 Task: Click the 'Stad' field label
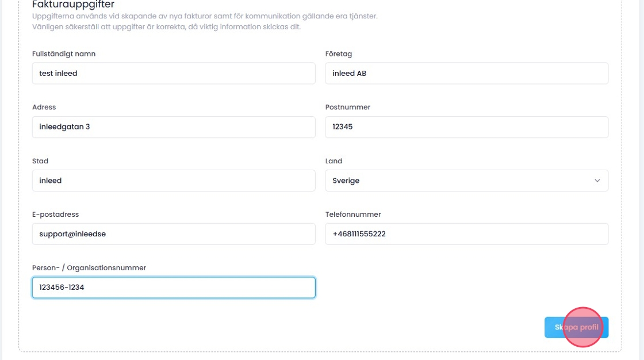[x=40, y=161]
